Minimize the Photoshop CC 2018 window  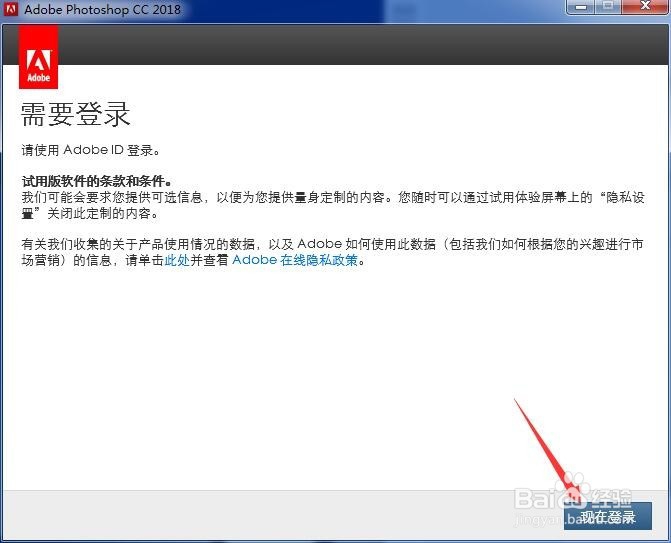point(581,7)
